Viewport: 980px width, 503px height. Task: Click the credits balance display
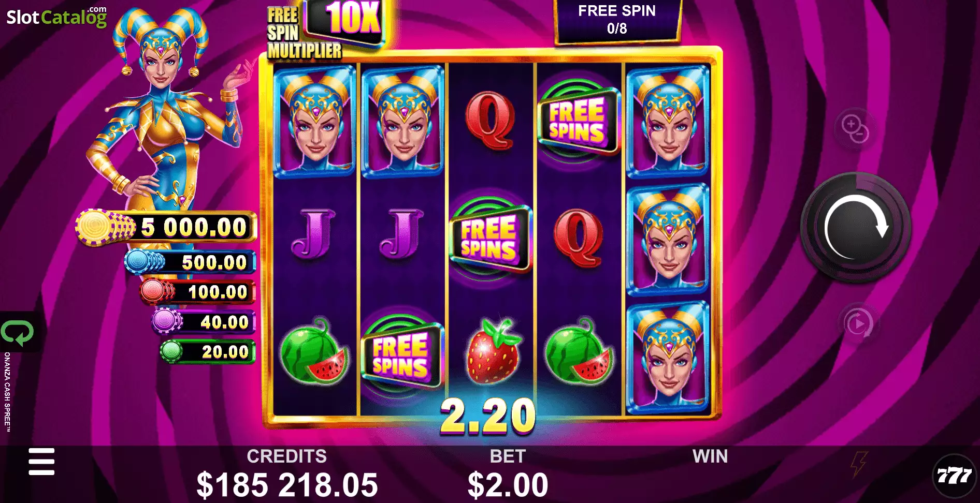[287, 485]
